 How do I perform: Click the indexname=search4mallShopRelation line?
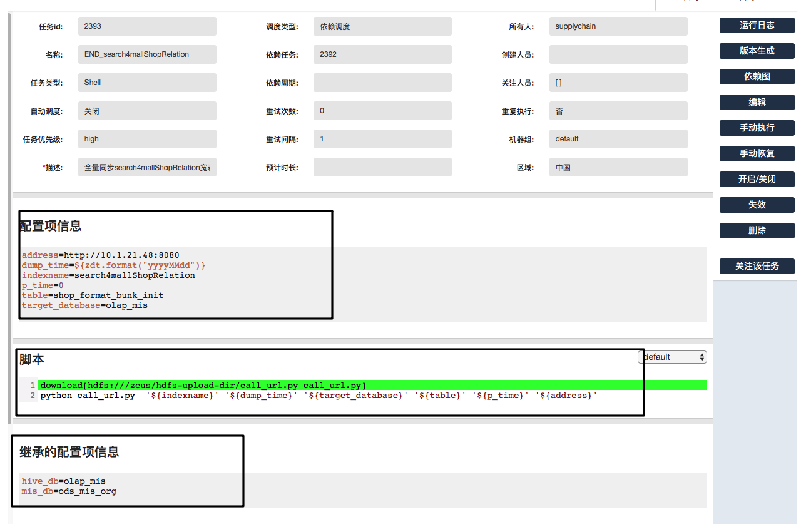pos(108,275)
